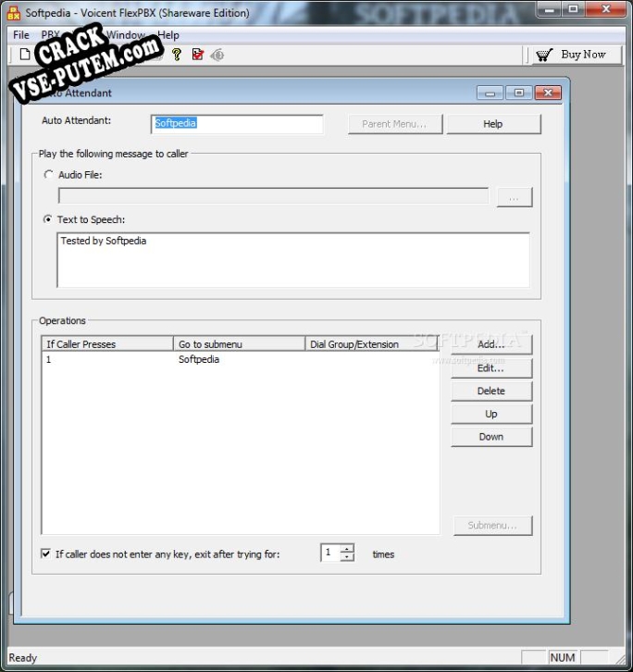The height and width of the screenshot is (672, 633).
Task: Click the FlexPBX app icon in title bar
Action: (14, 13)
